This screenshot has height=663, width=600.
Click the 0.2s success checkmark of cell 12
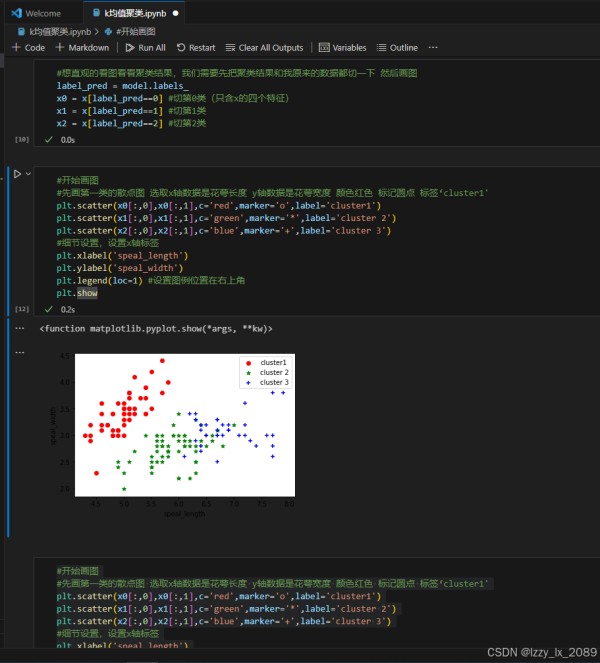click(49, 310)
